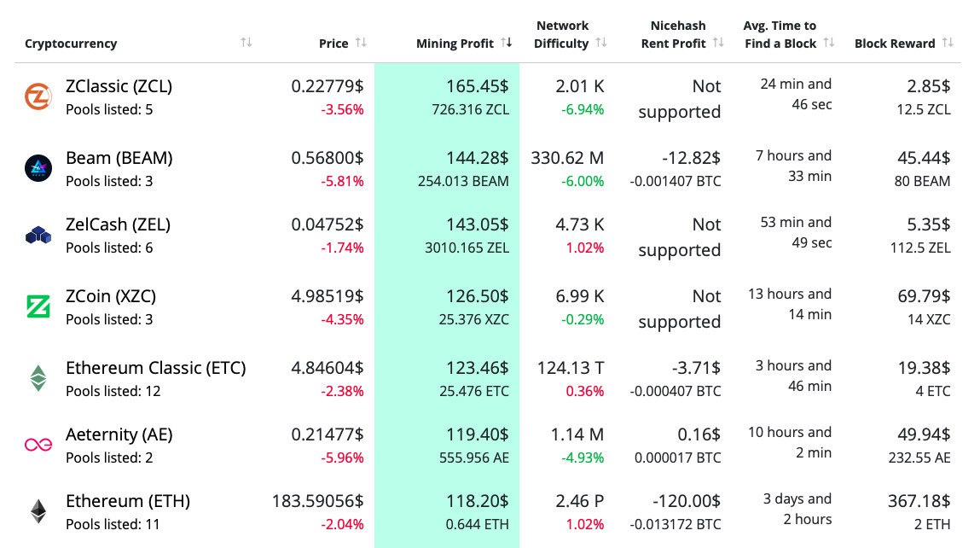
Task: Click the ZelCash blue cubes icon
Action: (x=38, y=236)
